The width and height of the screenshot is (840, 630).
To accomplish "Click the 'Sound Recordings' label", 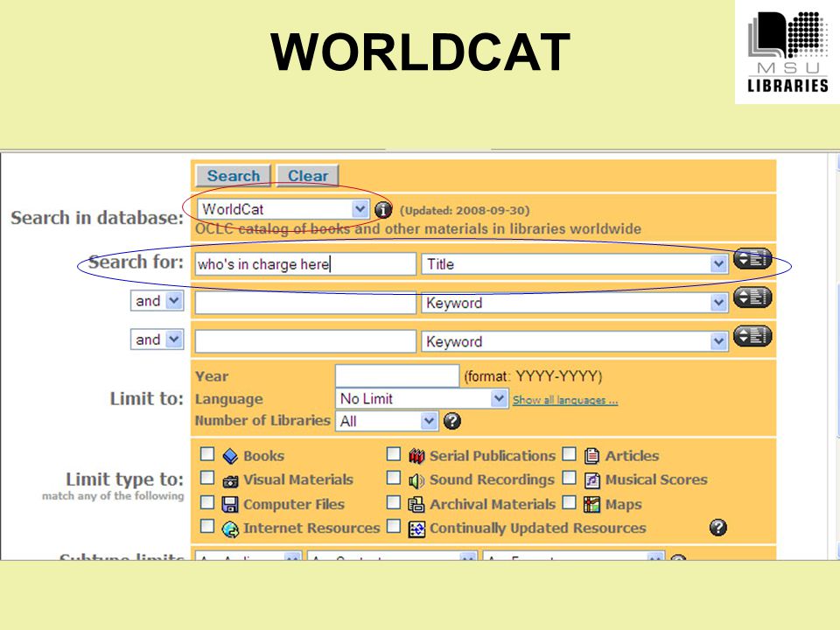I will click(x=492, y=479).
